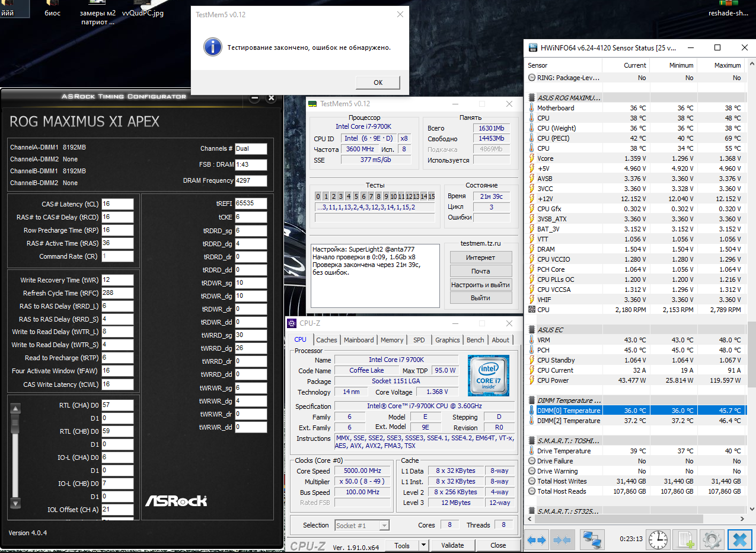Click Настроить и выйти button
Image resolution: width=756 pixels, height=553 pixels.
point(480,285)
